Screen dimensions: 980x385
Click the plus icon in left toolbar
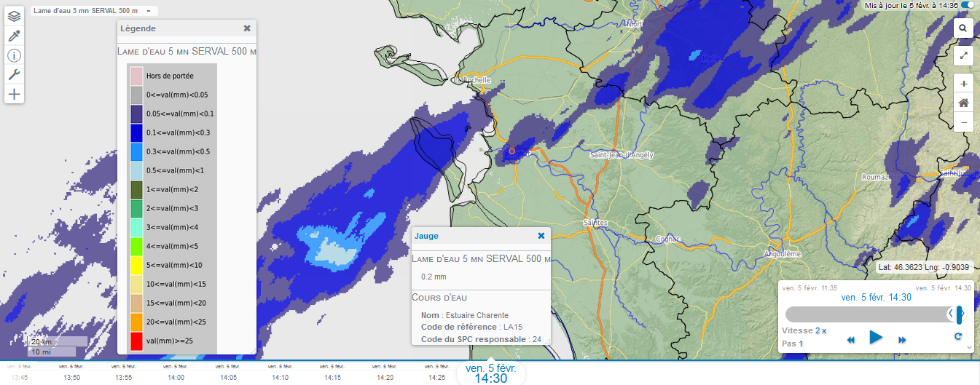pos(14,94)
